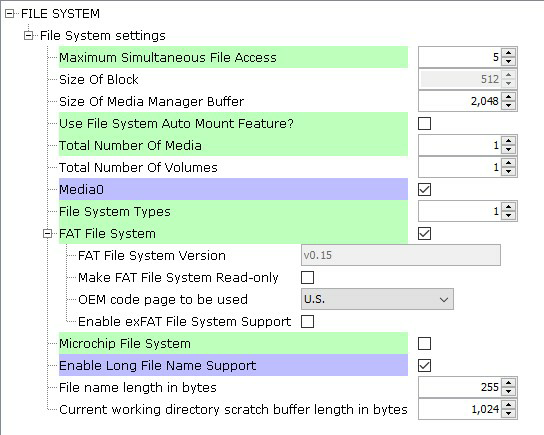
Task: Click the scratch buffer length value field
Action: (460, 409)
